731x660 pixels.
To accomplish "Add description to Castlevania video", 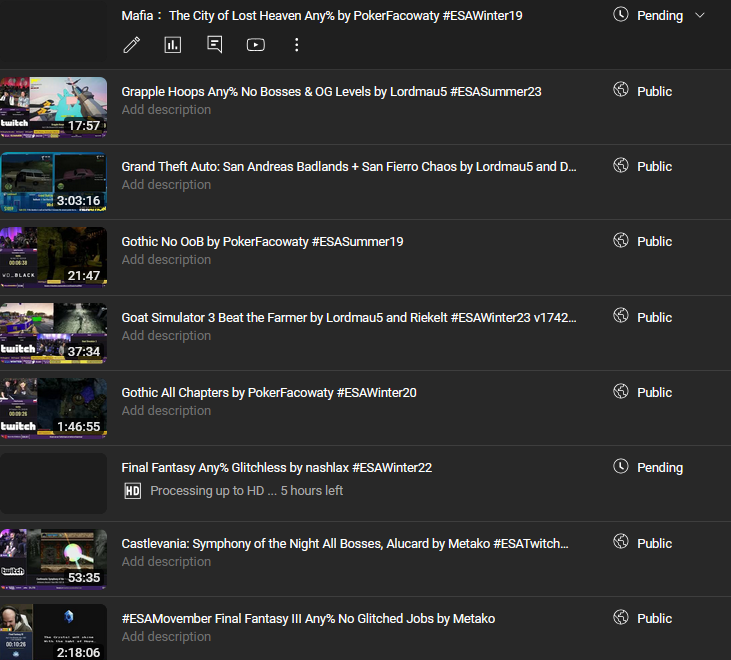I will [166, 562].
